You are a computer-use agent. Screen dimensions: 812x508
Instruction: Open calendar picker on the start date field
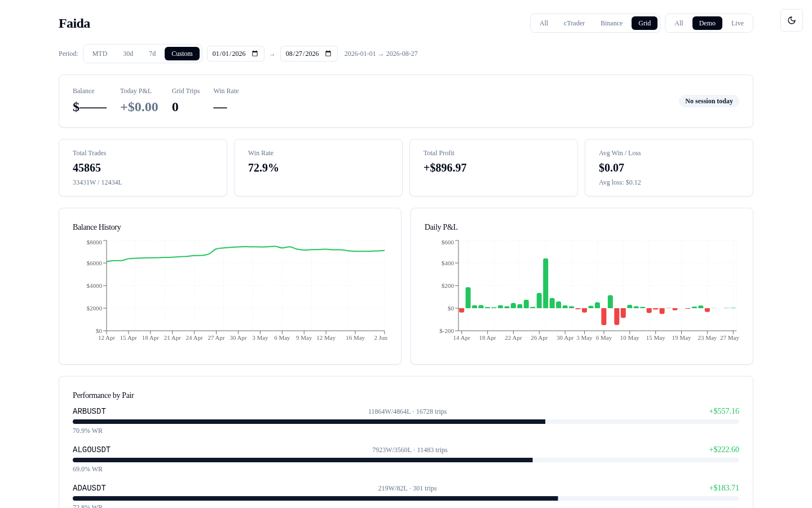[255, 54]
